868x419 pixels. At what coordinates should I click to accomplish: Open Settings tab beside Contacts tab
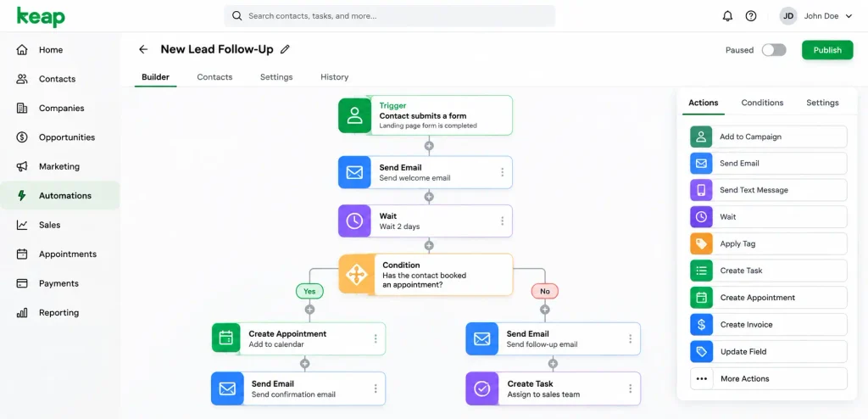coord(276,77)
